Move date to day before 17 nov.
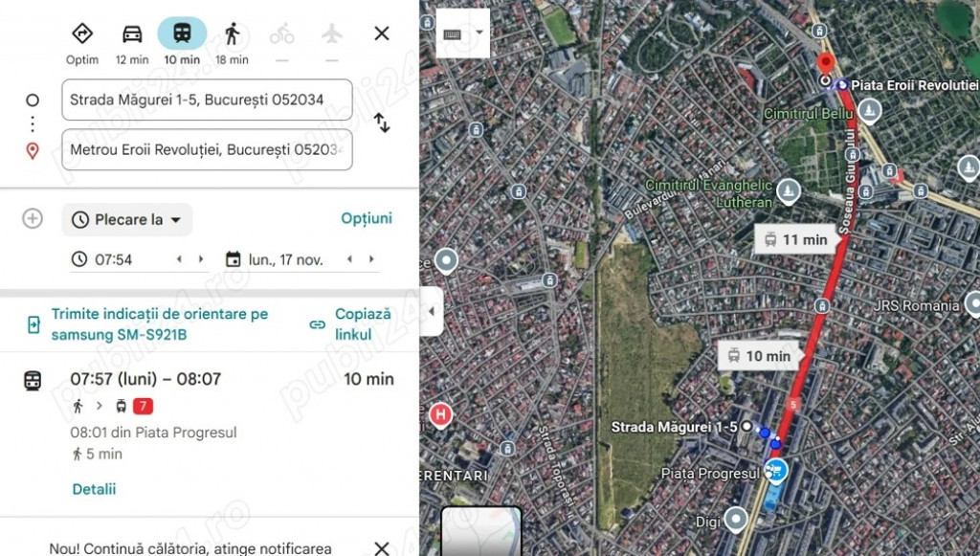This screenshot has height=556, width=980. pyautogui.click(x=349, y=259)
